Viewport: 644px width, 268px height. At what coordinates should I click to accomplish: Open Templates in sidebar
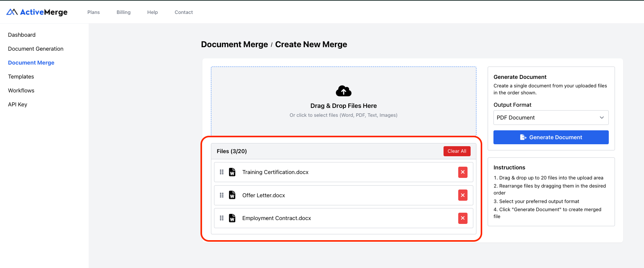(21, 77)
